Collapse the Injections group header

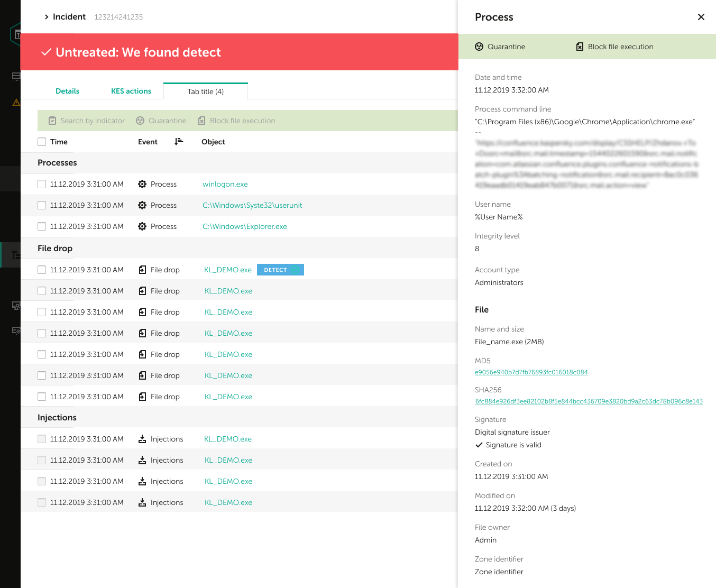pos(239,417)
